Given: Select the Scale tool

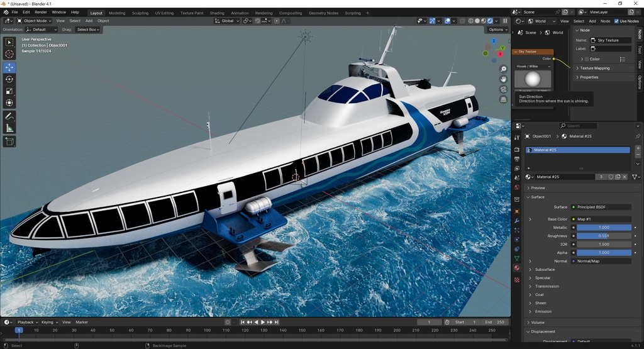Looking at the screenshot, I should [9, 91].
